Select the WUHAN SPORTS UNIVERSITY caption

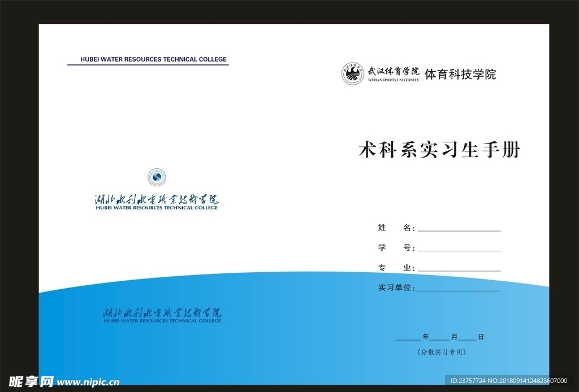(394, 80)
